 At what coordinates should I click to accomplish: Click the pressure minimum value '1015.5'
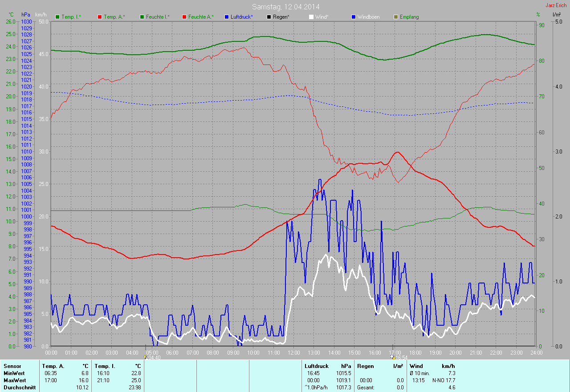343,373
